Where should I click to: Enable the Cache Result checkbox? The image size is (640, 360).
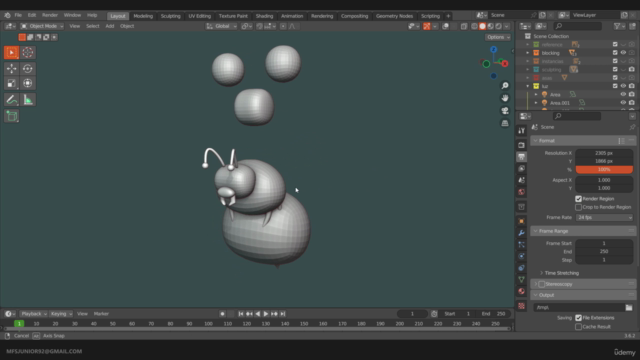(x=578, y=327)
